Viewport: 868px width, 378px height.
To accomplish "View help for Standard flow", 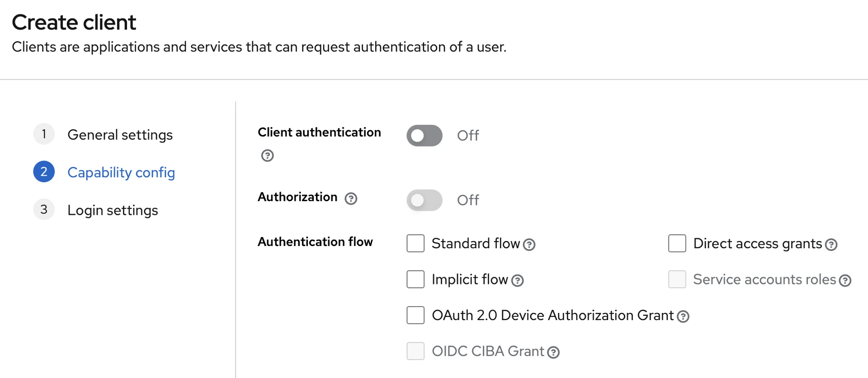I will [x=529, y=245].
